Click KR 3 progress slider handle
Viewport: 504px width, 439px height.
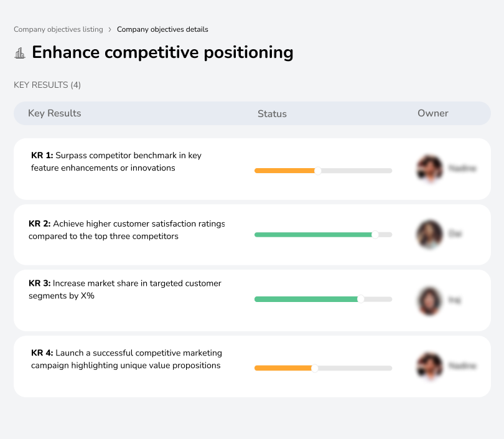click(x=360, y=299)
